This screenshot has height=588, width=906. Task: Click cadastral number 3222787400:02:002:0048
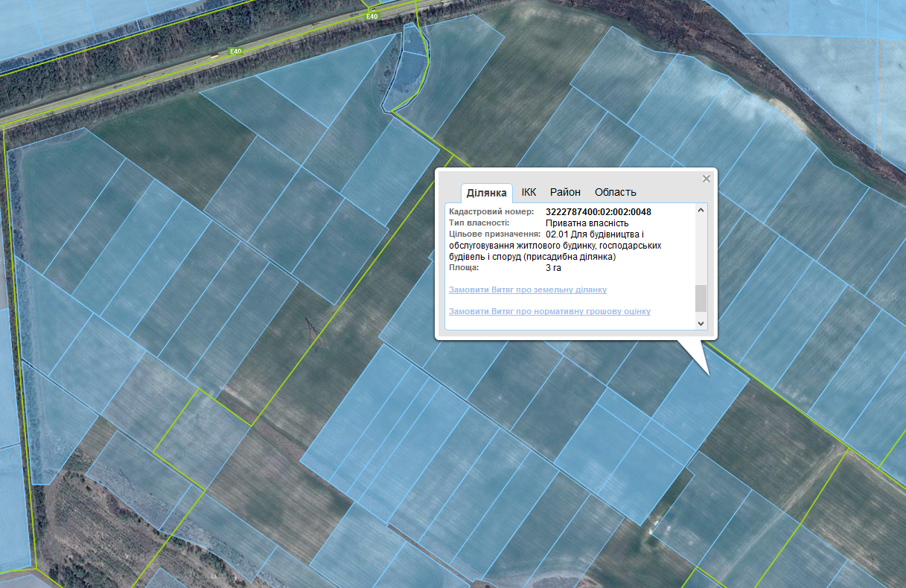click(598, 212)
